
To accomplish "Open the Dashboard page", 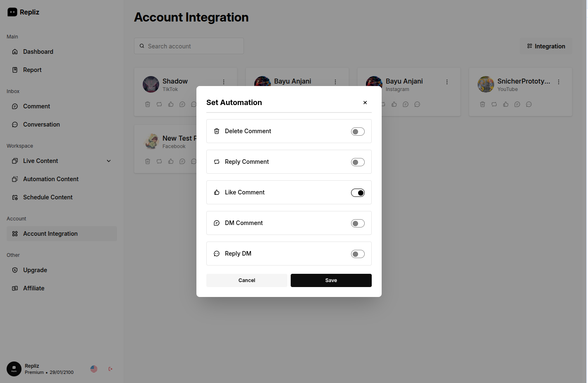I will point(38,52).
